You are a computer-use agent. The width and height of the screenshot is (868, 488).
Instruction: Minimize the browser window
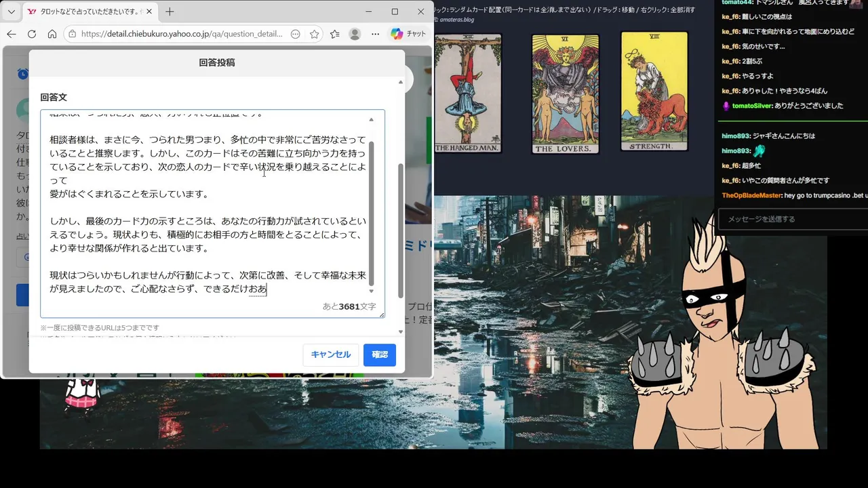[369, 12]
